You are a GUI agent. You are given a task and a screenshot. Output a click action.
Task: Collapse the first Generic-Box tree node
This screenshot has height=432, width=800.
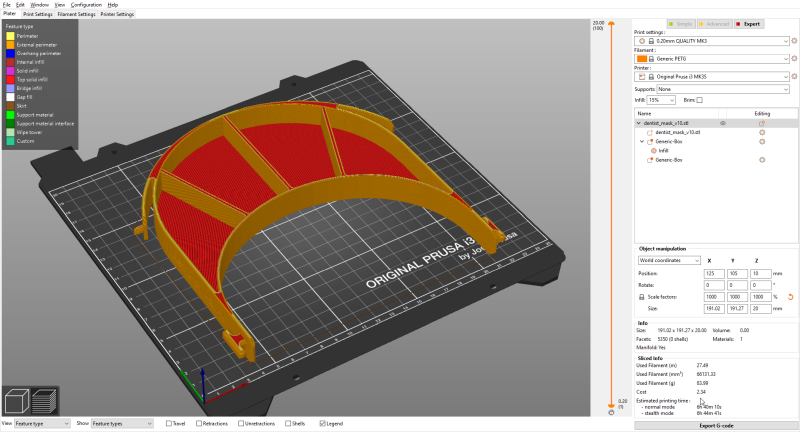click(642, 141)
